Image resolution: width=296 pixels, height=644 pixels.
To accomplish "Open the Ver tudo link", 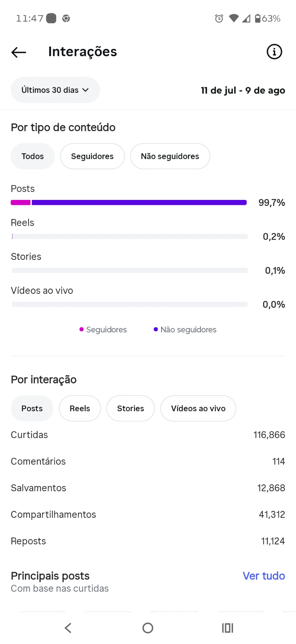I will 264,576.
